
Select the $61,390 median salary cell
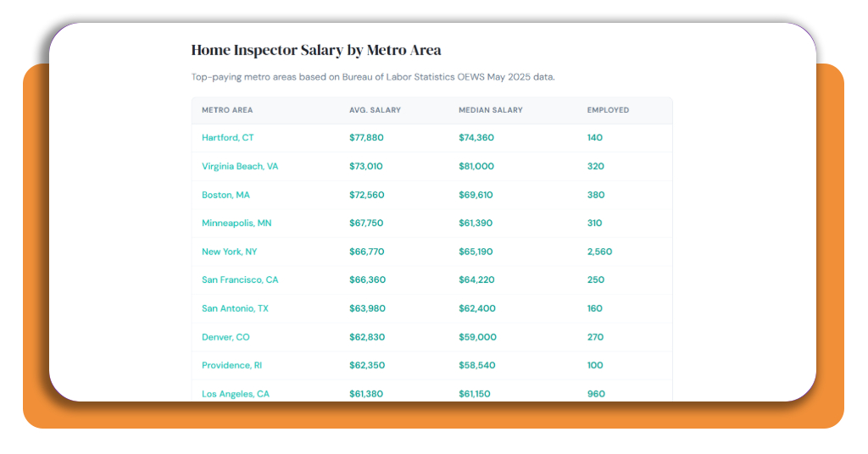475,224
